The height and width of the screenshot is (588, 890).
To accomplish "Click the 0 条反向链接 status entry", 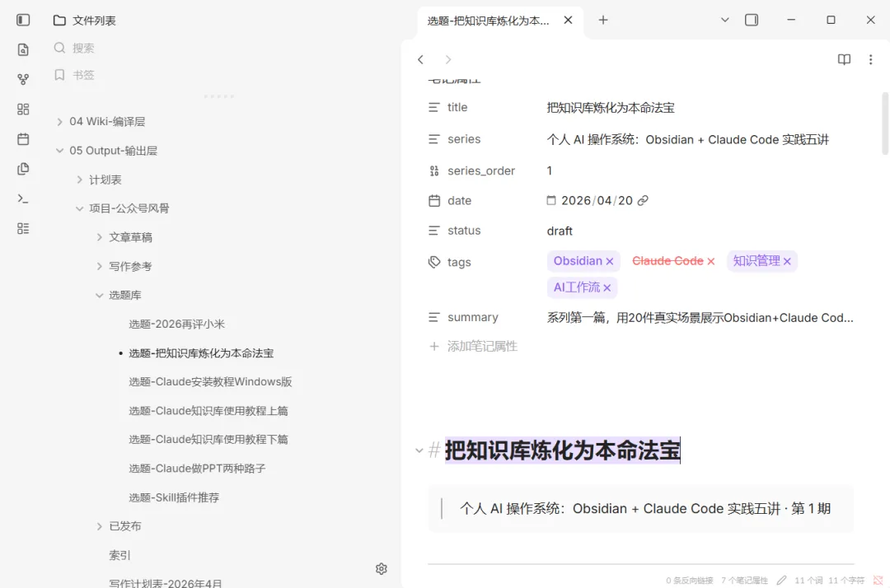I will click(x=690, y=581).
